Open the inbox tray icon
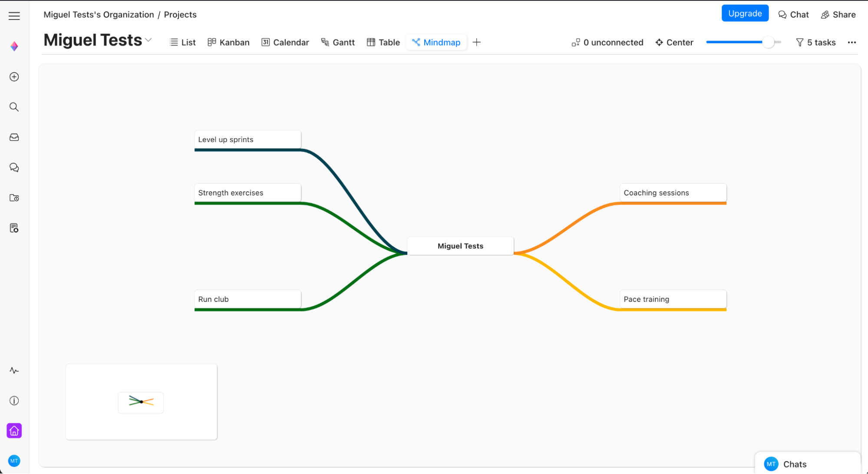 click(14, 137)
